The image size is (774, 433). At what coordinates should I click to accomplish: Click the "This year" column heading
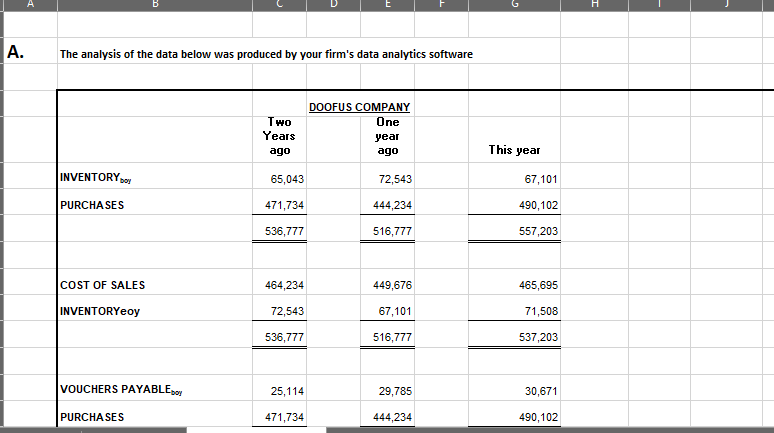514,150
